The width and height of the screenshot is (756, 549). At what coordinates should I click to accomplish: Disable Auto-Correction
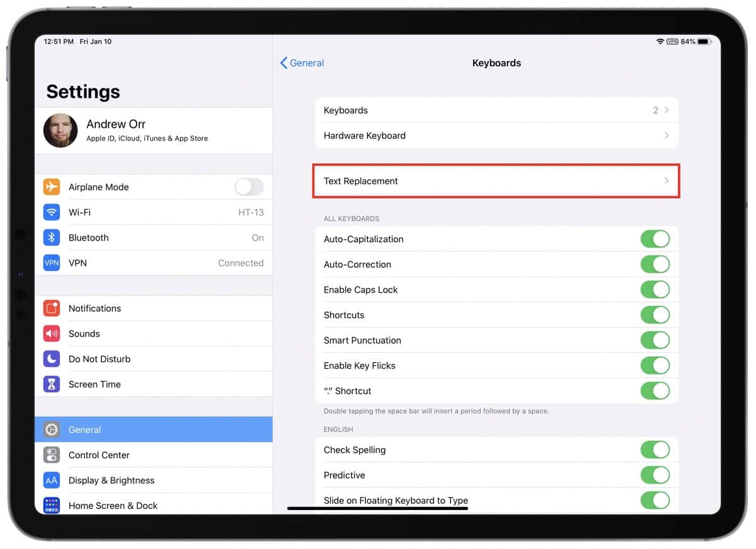point(655,264)
